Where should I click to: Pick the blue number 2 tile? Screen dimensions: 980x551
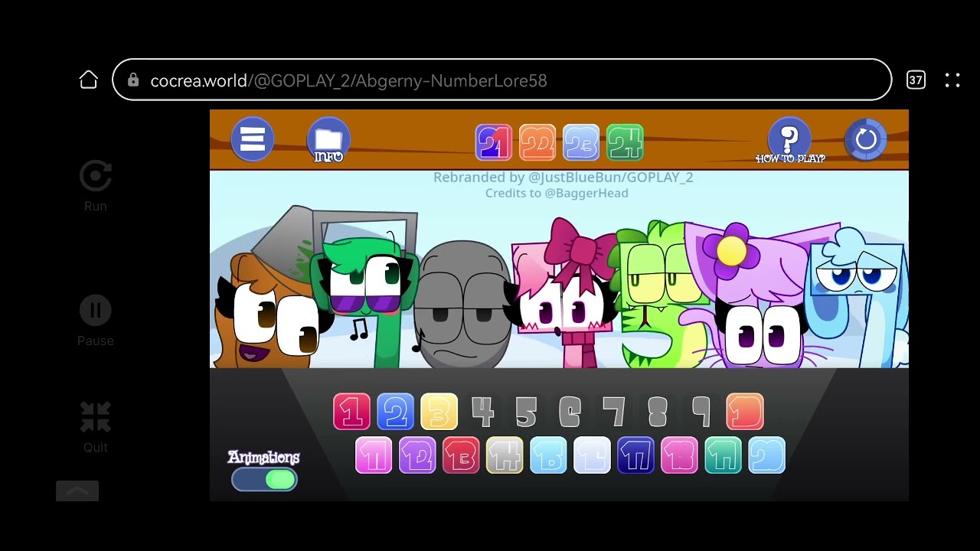395,412
